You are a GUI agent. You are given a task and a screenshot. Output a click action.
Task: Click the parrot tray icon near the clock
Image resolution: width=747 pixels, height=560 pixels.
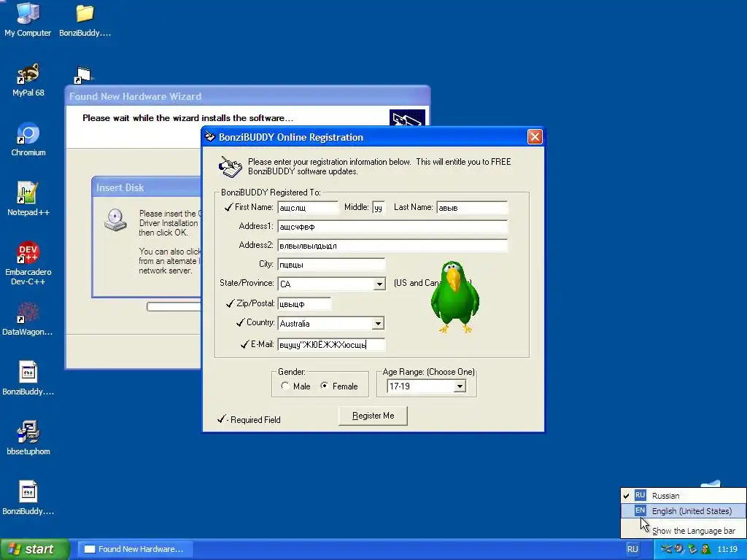pos(706,549)
